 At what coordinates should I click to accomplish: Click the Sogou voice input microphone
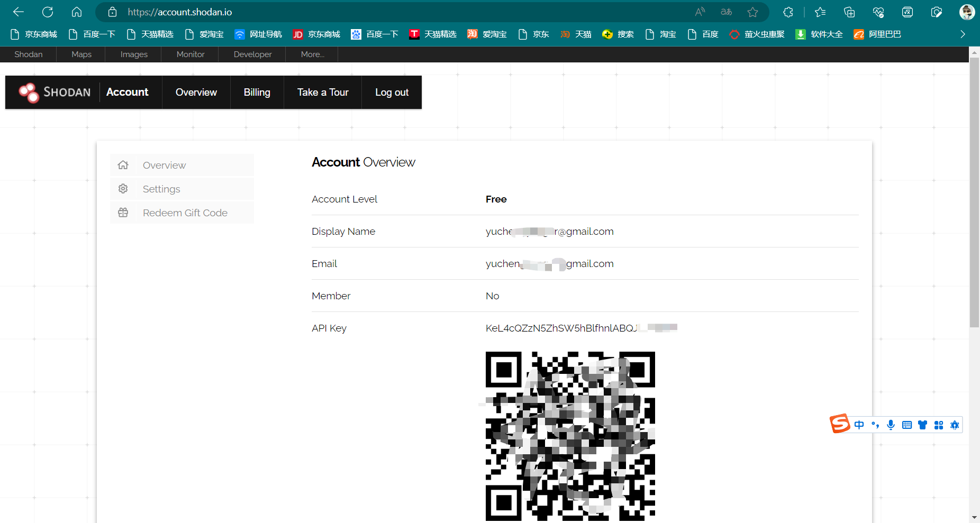click(891, 425)
